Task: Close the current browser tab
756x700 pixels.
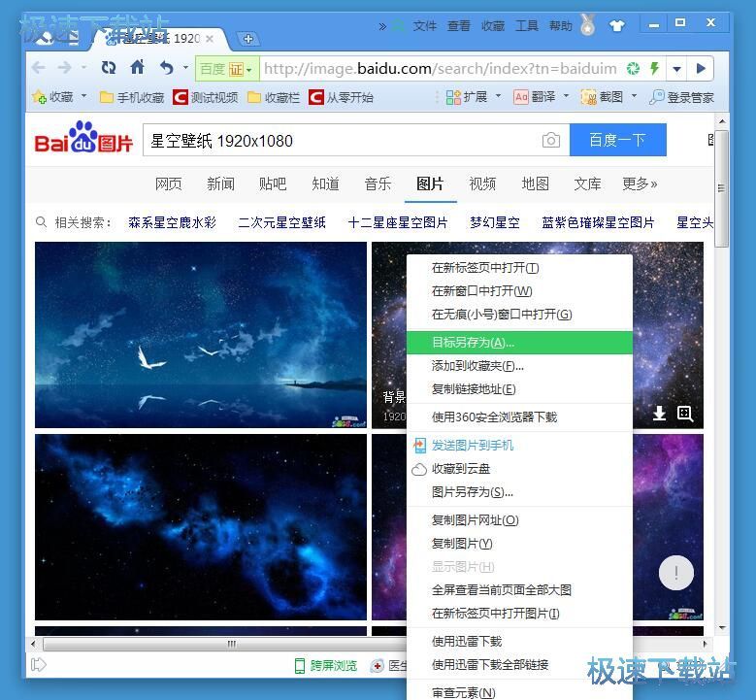Action: [x=210, y=39]
